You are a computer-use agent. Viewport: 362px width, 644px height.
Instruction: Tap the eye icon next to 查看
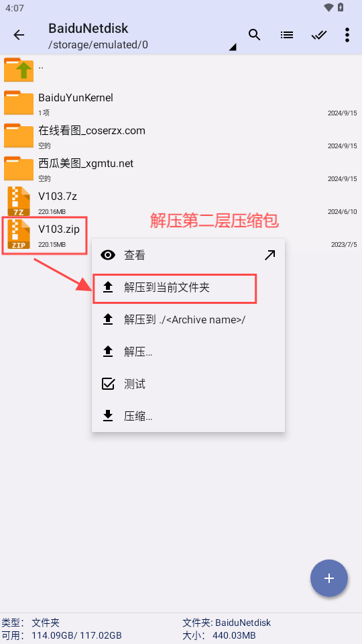(108, 256)
